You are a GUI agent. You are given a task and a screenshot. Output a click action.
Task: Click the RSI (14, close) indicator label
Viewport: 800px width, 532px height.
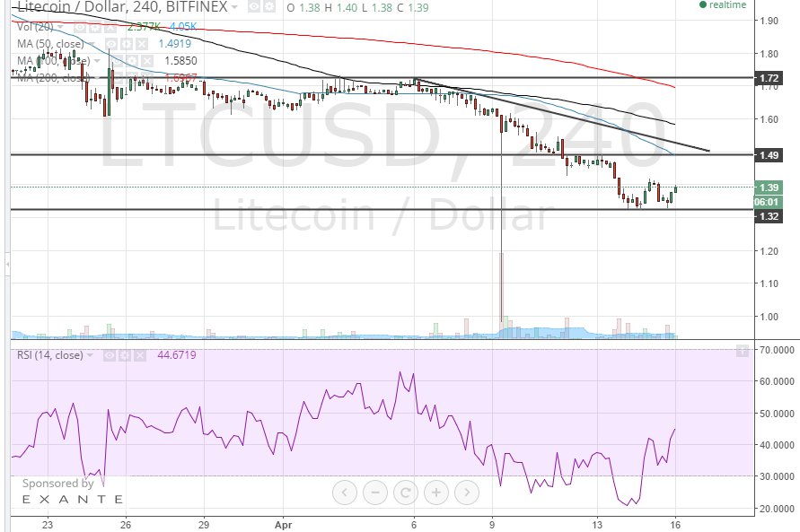coord(50,355)
